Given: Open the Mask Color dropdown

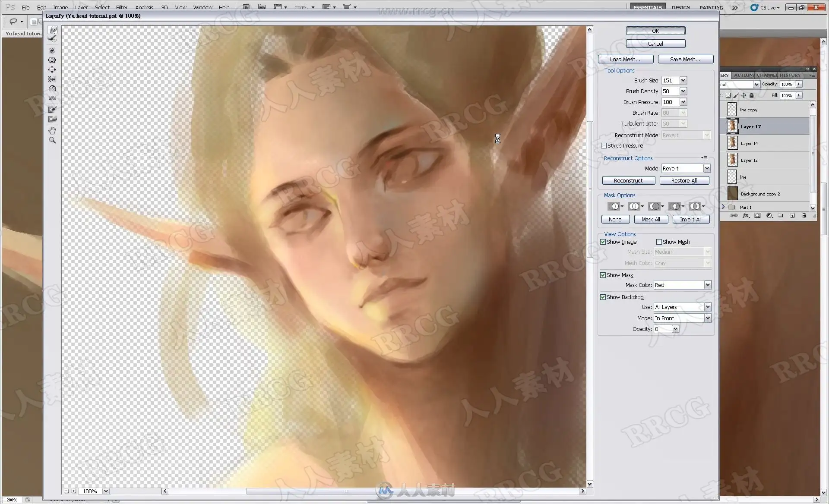Looking at the screenshot, I should coord(707,285).
